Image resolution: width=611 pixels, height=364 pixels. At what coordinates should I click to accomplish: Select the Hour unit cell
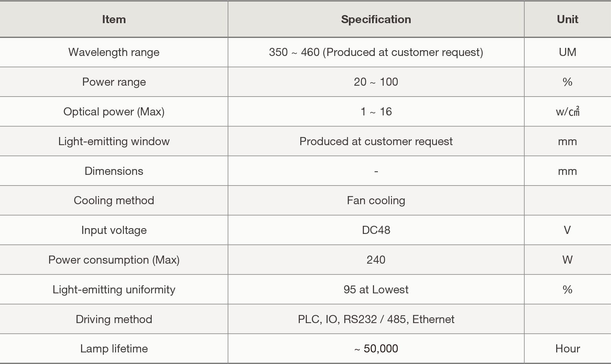click(567, 349)
